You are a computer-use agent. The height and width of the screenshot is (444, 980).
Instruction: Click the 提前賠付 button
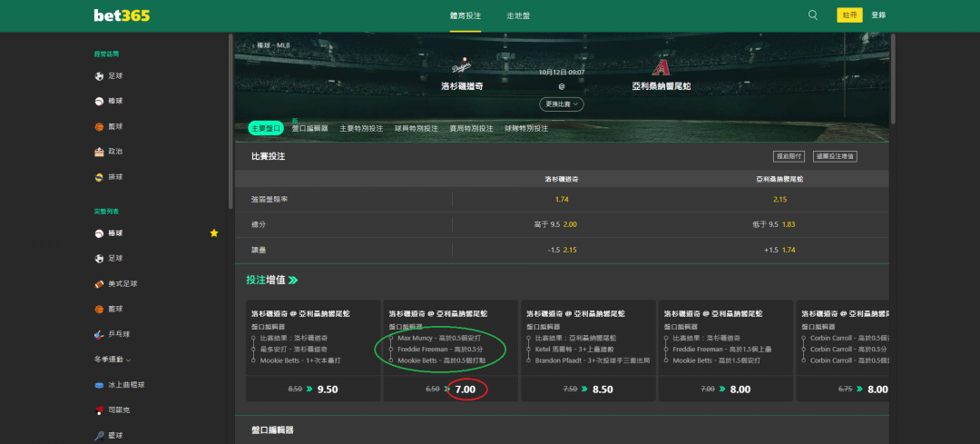(789, 156)
